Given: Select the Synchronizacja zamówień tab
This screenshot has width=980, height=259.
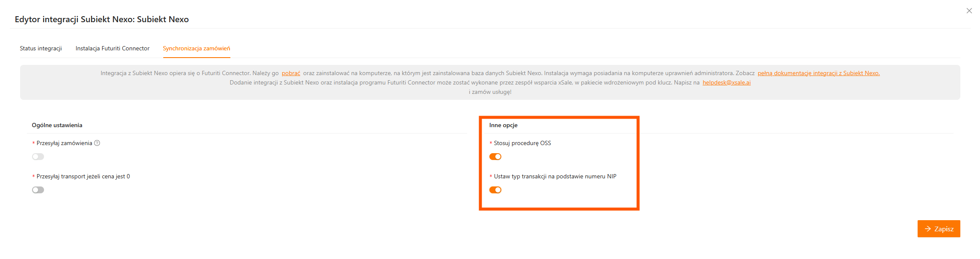Looking at the screenshot, I should 196,48.
